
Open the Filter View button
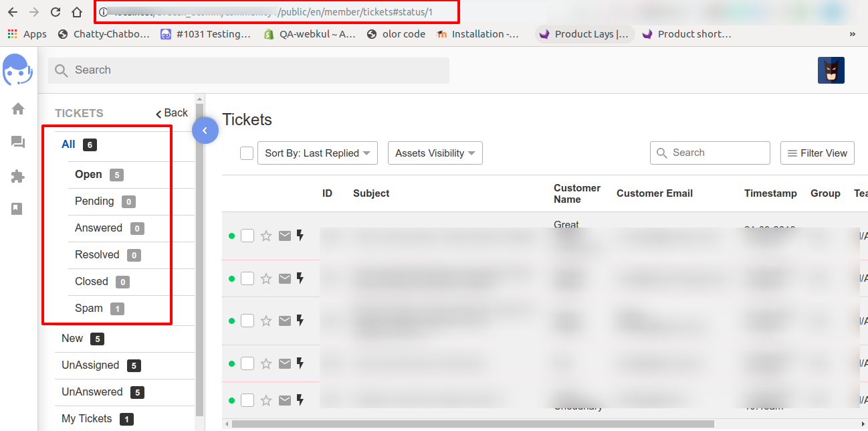click(x=817, y=153)
